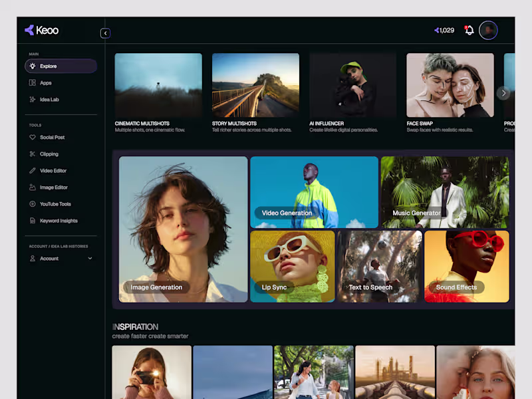Click the YouTube Tools play icon
Image resolution: width=532 pixels, height=399 pixels.
click(x=33, y=203)
